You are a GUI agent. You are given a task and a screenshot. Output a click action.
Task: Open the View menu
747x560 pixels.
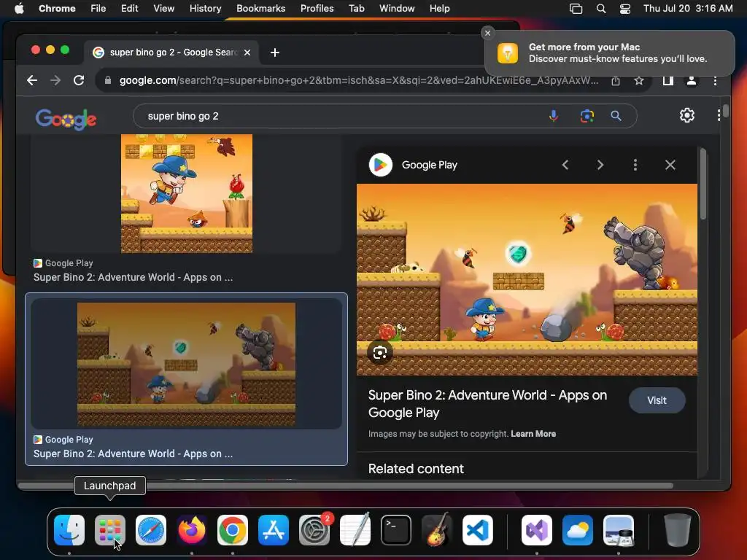click(163, 8)
